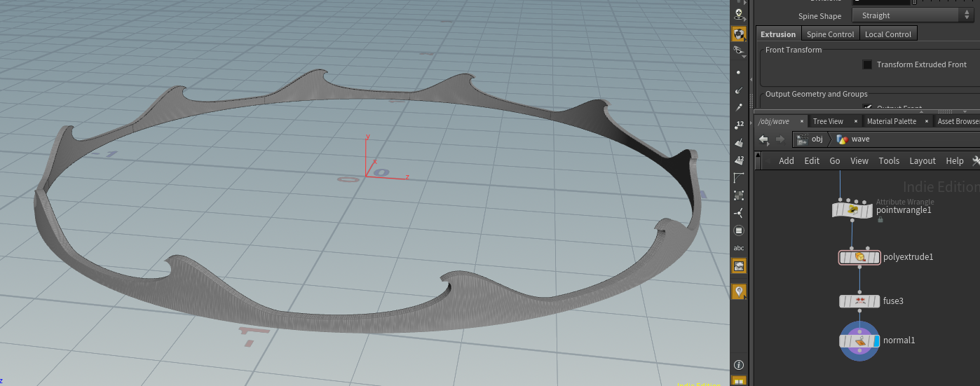The image size is (980, 386).
Task: Open the Edit menu in network editor
Action: tap(812, 160)
